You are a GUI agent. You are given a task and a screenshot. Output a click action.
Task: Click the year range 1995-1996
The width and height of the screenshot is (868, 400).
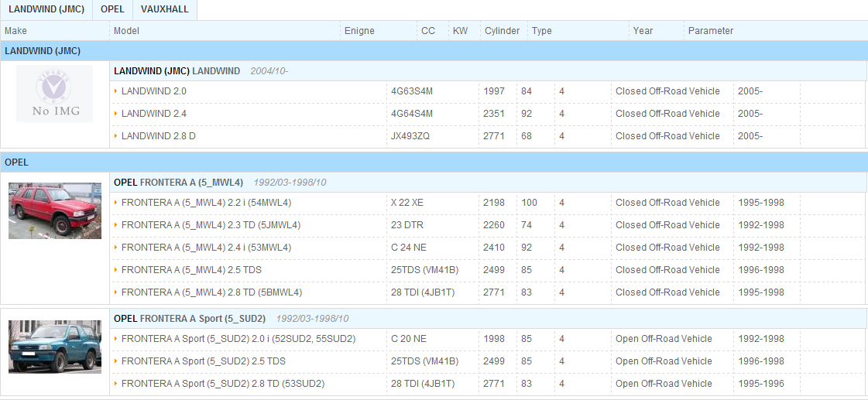coord(761,384)
